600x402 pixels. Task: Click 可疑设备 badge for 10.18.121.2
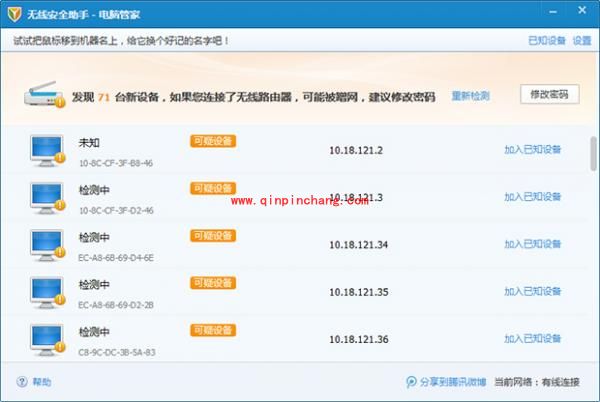(213, 141)
